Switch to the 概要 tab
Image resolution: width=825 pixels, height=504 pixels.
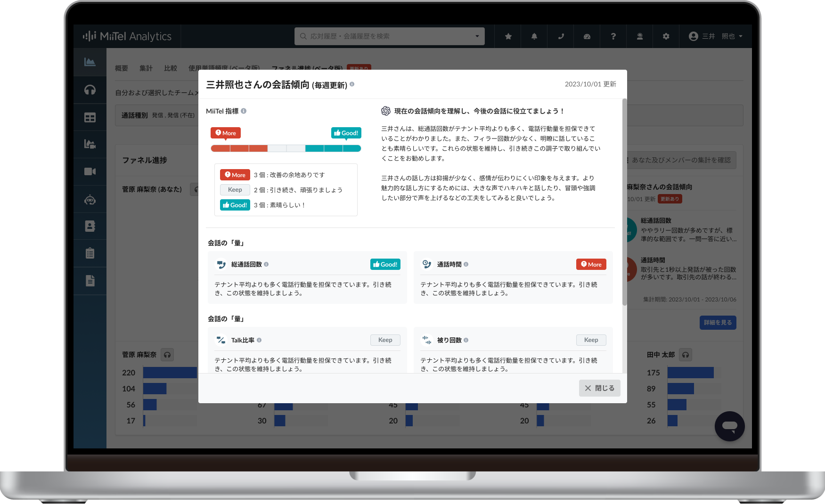coord(122,68)
